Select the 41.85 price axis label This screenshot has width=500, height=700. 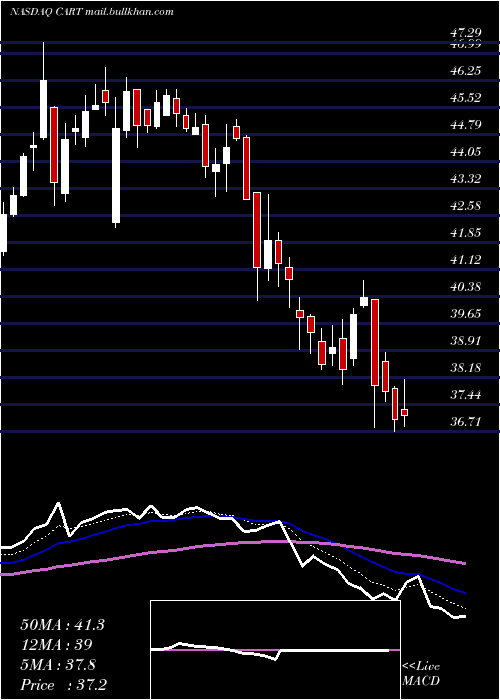coord(465,233)
